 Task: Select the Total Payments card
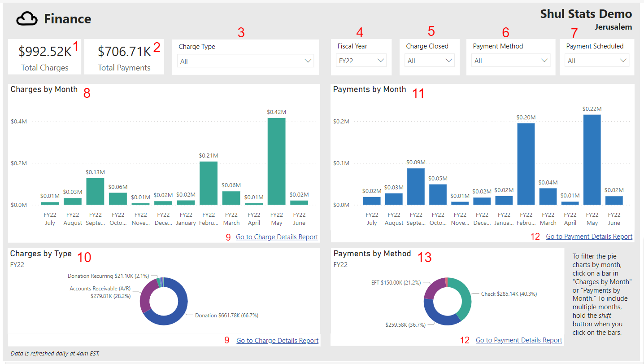[x=124, y=57]
